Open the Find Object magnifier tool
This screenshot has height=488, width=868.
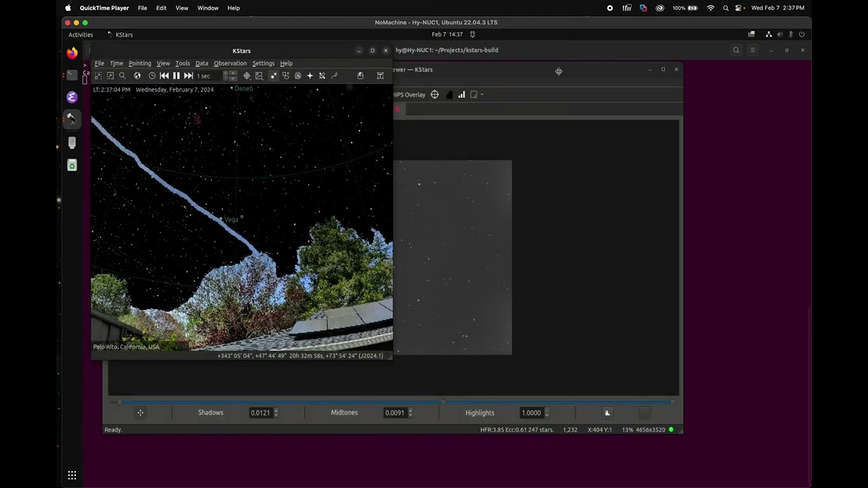pyautogui.click(x=122, y=76)
